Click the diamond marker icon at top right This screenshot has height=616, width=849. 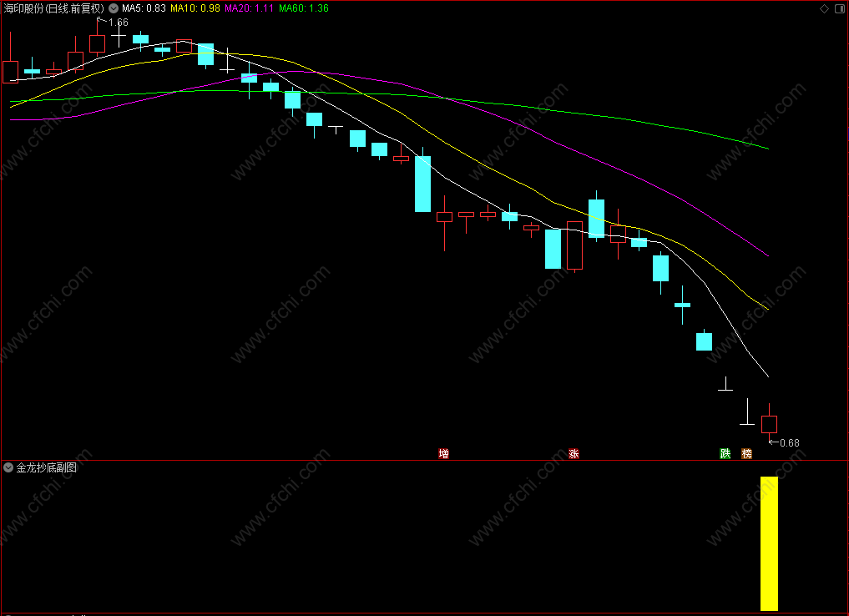point(824,8)
